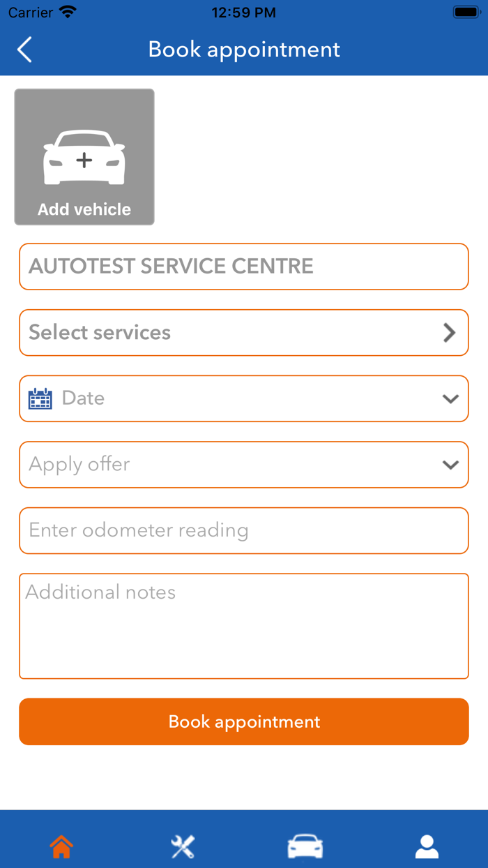Open the profile icon in bottom navigation
The width and height of the screenshot is (488, 868).
427,845
